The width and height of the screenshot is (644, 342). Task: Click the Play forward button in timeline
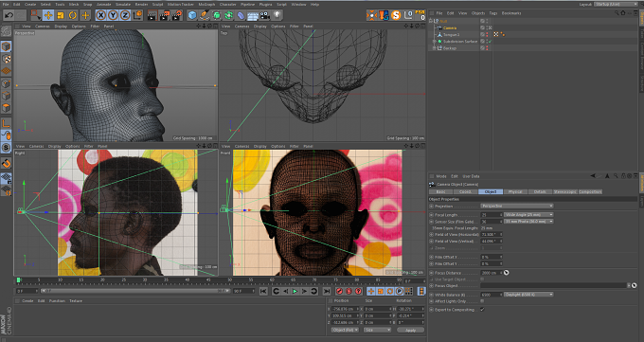coord(295,291)
